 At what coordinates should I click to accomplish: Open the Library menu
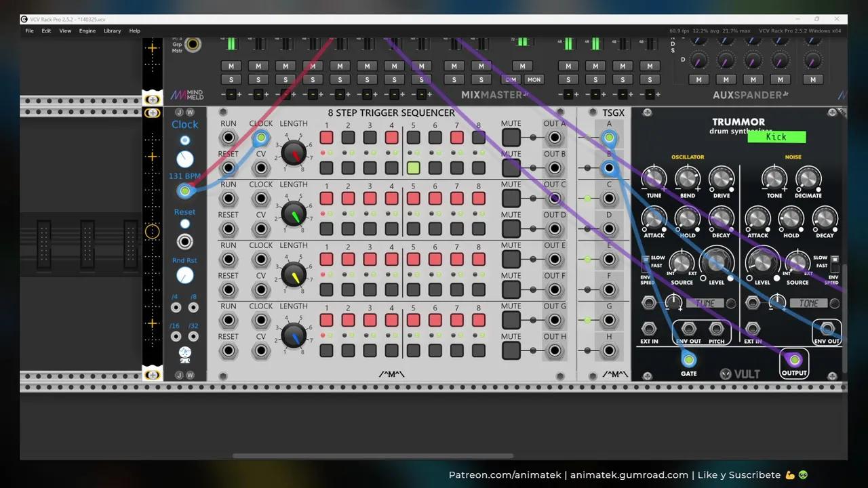click(112, 30)
